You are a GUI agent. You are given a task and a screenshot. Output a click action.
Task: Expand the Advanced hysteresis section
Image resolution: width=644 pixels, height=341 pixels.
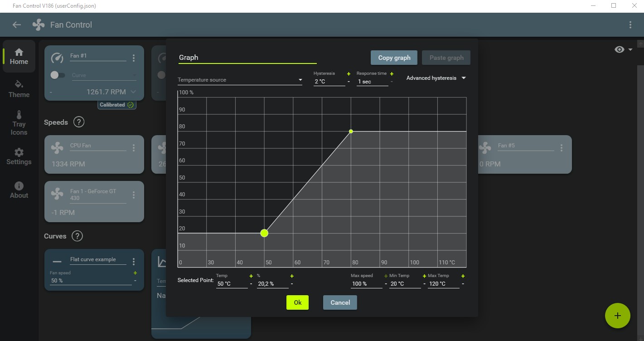coord(436,78)
